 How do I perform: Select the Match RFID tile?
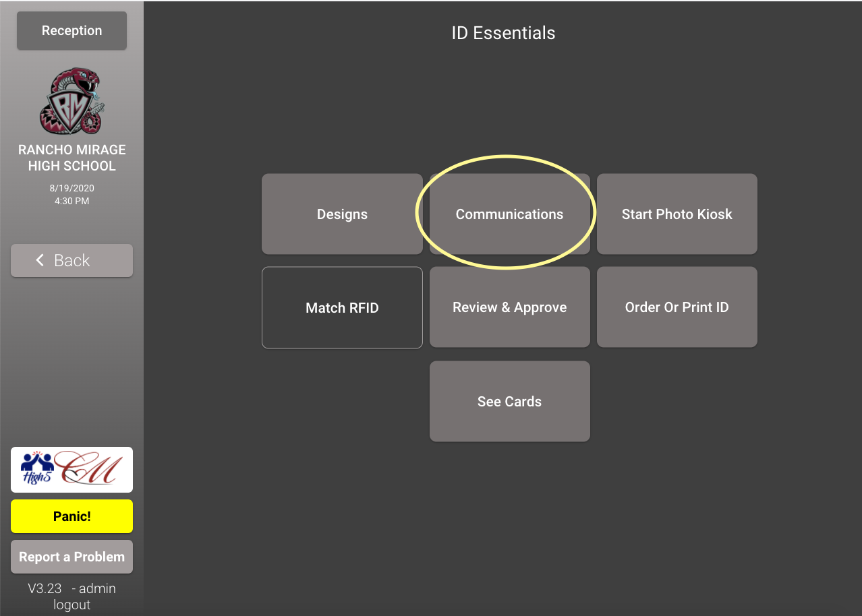[342, 308]
